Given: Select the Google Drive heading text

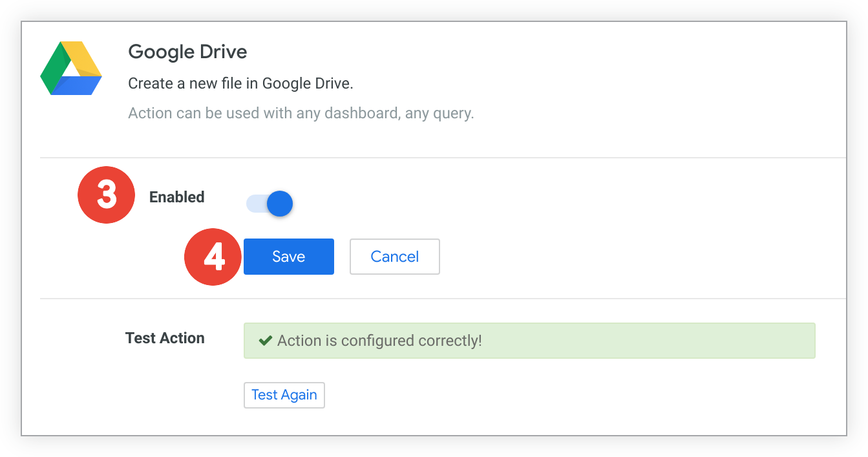Looking at the screenshot, I should tap(187, 52).
